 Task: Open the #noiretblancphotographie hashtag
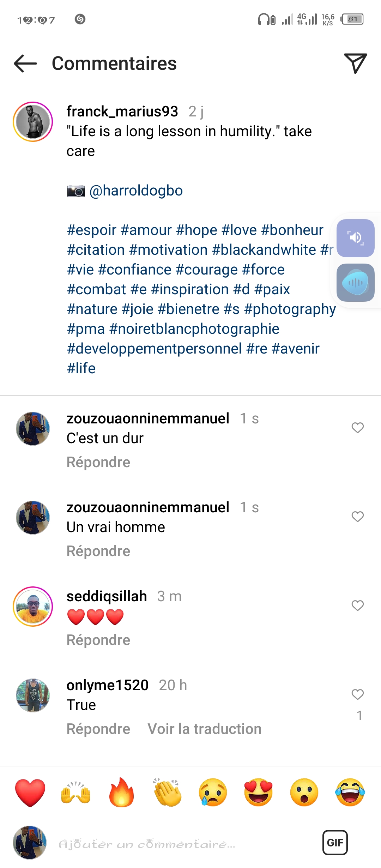194,329
